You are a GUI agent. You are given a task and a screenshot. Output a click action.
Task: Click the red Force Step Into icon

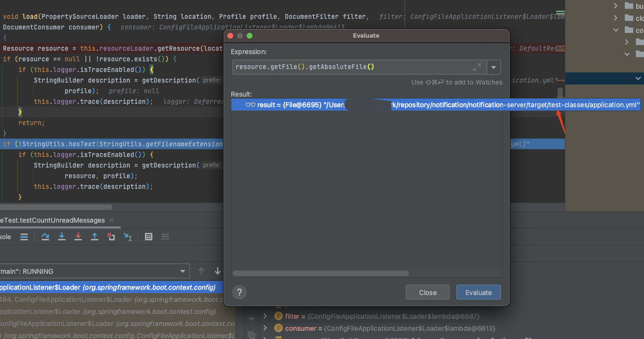pyautogui.click(x=78, y=237)
